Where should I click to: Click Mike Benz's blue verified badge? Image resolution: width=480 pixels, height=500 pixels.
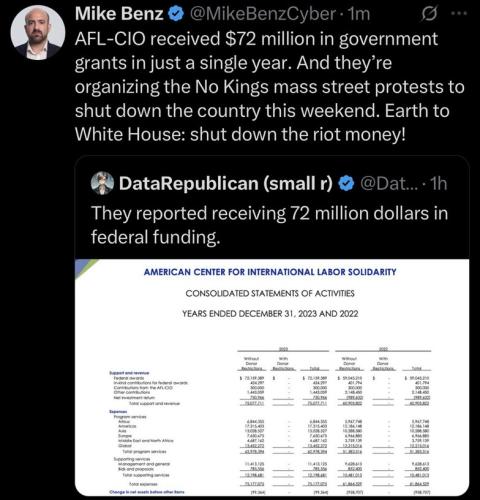tap(176, 14)
